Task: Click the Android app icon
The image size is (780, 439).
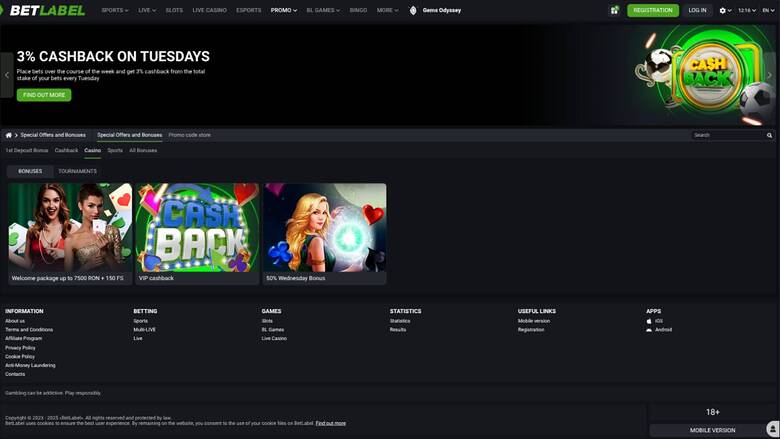Action: [x=649, y=330]
